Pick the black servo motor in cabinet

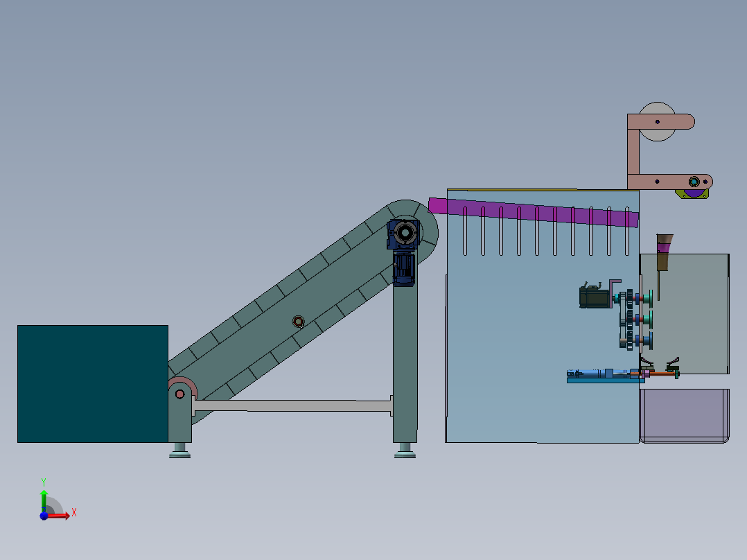pos(594,297)
